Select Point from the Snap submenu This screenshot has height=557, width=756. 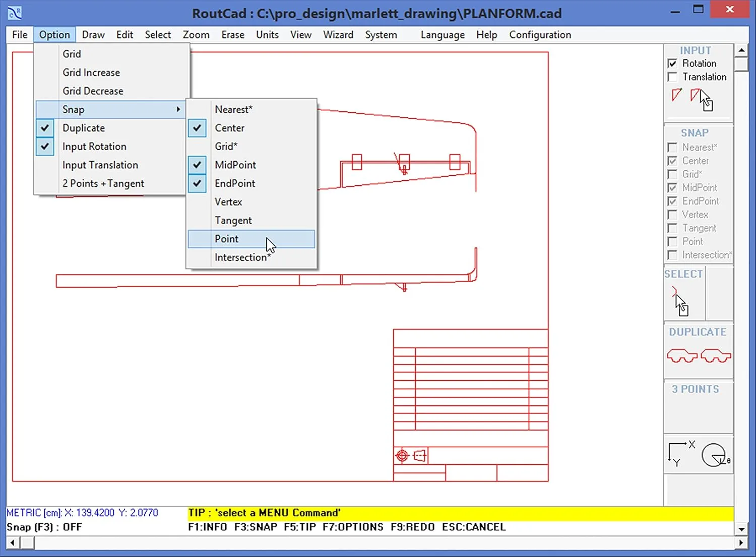point(227,239)
